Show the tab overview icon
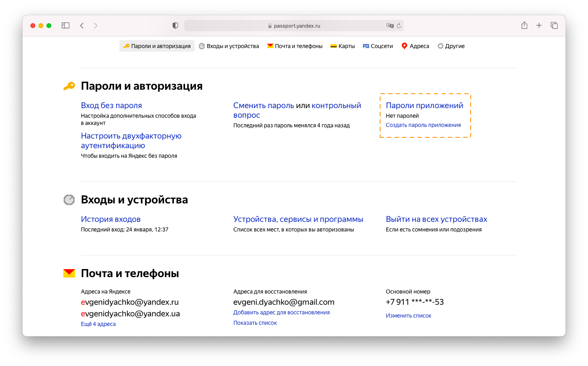Screen dimensions: 588x366 [554, 25]
